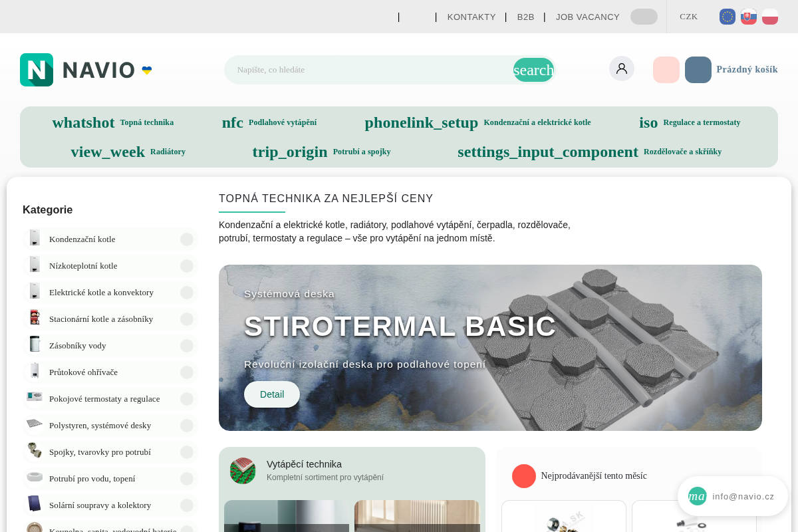
Task: Open the CZK currency selector
Action: point(688,17)
